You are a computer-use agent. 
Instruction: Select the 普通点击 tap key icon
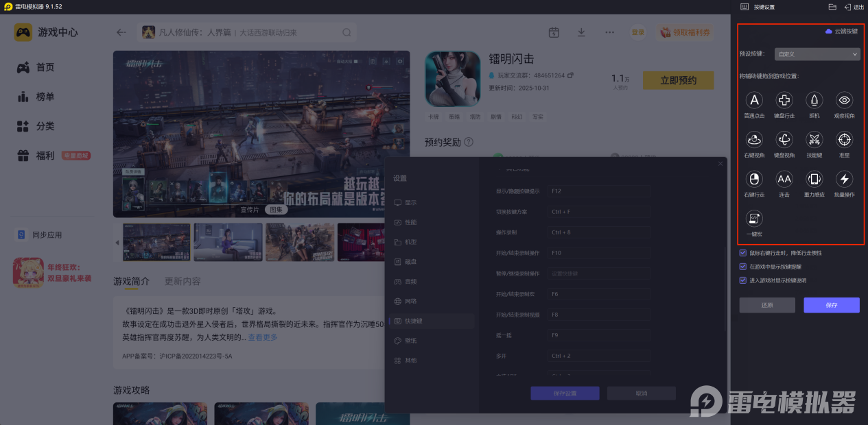(x=754, y=100)
